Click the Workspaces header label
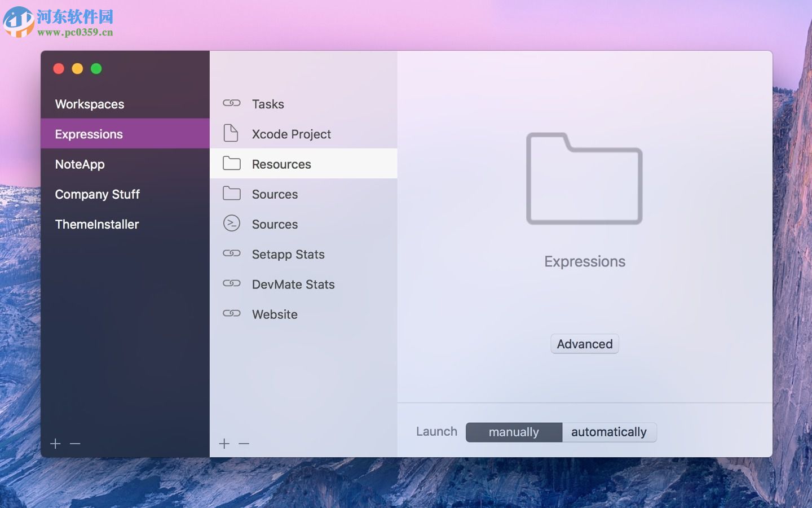Viewport: 812px width, 508px height. 90,104
